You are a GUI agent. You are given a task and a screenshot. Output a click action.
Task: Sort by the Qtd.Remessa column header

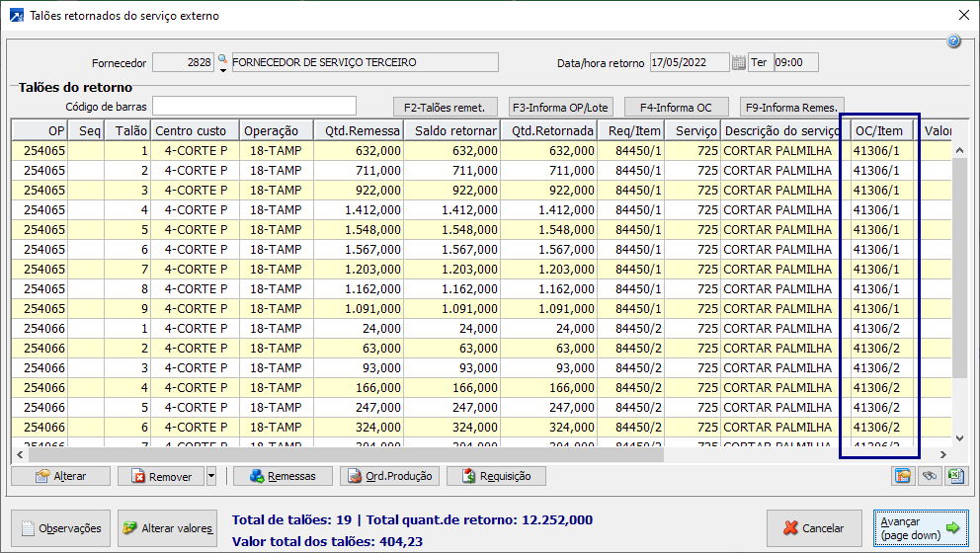(x=358, y=130)
